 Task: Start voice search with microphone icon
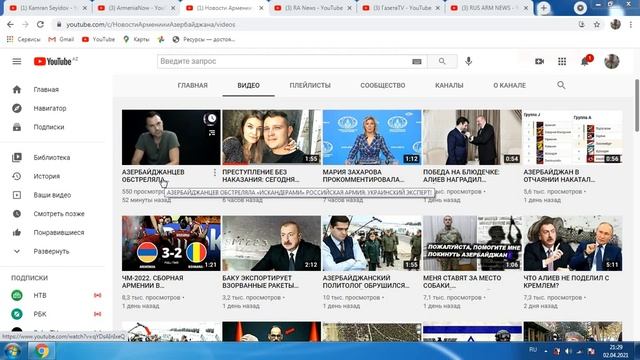pyautogui.click(x=468, y=61)
